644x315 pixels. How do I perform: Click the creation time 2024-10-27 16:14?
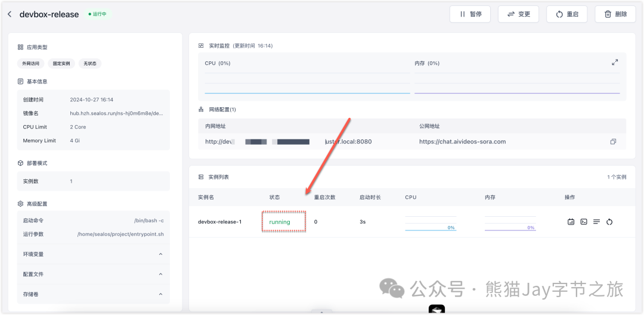pos(92,99)
